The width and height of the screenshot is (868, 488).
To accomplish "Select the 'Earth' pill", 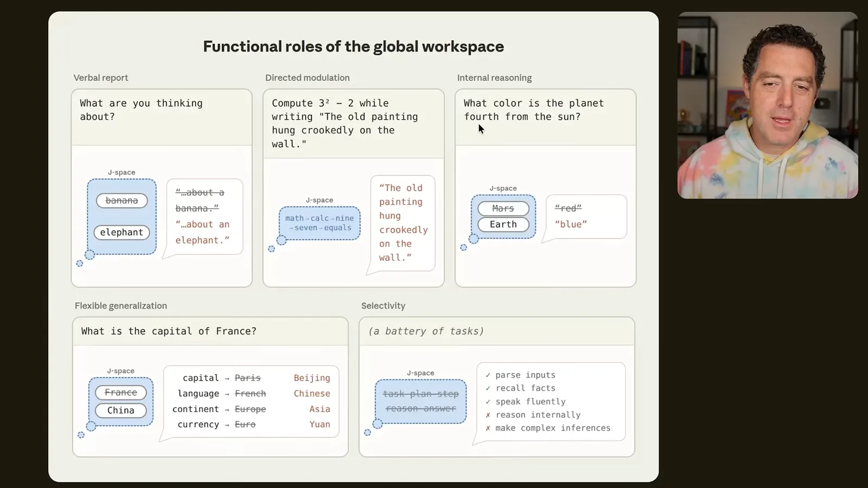I will pyautogui.click(x=503, y=224).
